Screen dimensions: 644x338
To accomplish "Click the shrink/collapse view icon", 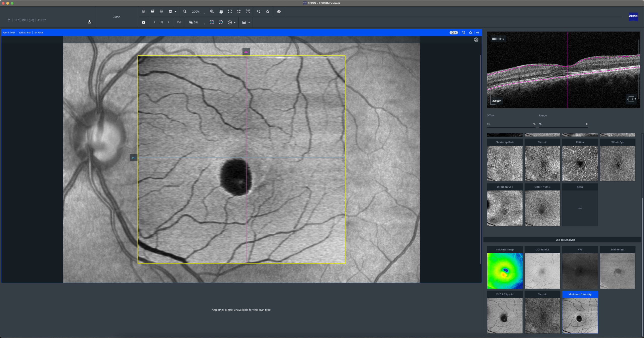I will coord(239,12).
